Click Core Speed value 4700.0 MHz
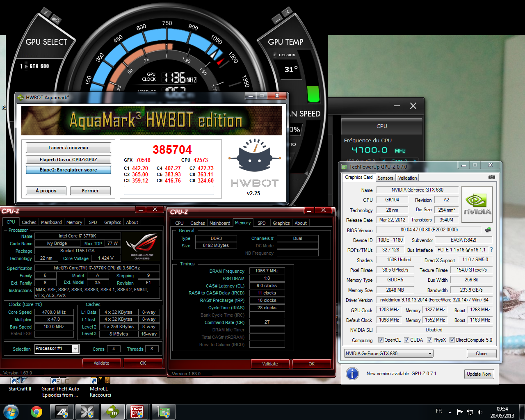 pos(54,312)
